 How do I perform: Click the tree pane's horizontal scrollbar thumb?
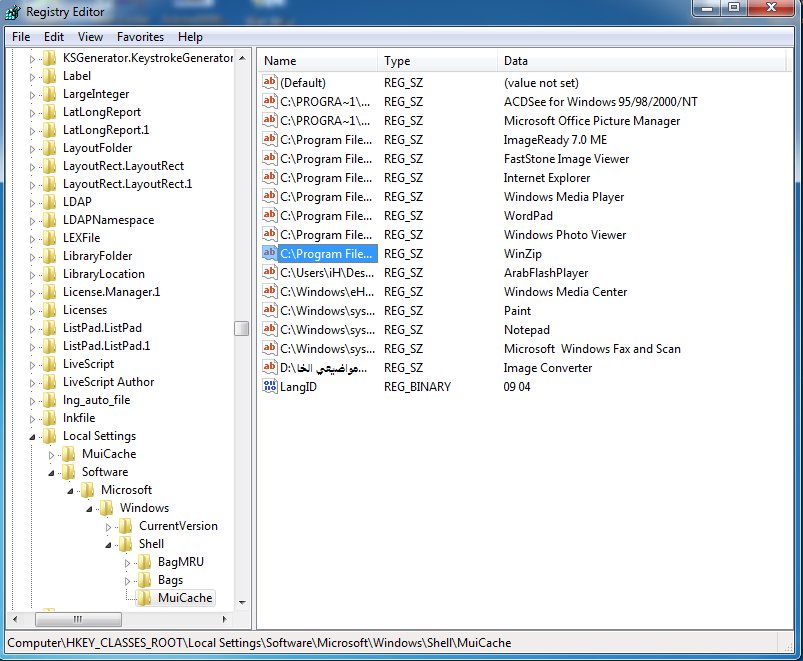coord(78,619)
